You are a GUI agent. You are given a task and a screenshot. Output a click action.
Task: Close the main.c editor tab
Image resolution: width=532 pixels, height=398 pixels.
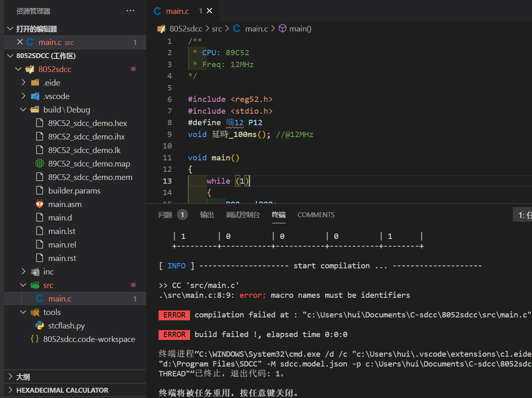point(210,11)
